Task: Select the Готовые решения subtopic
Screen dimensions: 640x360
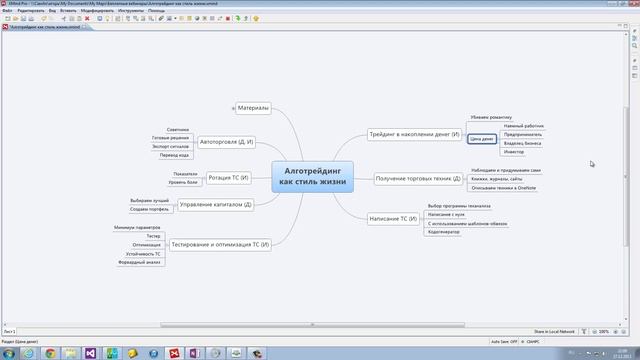Action: (170, 138)
